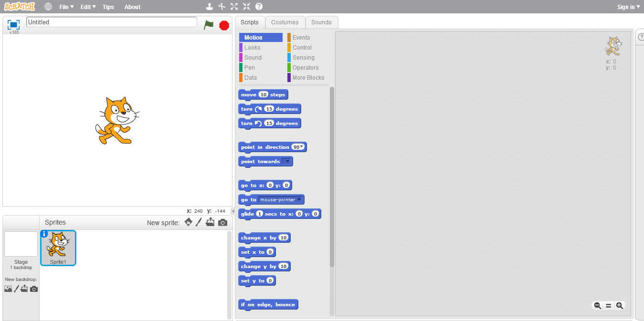The width and height of the screenshot is (644, 321).
Task: Switch to the Sounds tab
Action: 321,22
